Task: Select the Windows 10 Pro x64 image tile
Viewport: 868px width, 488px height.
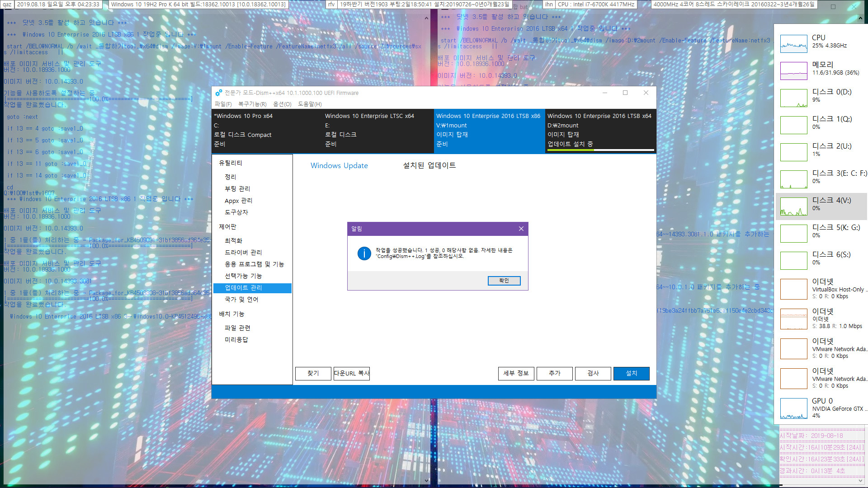Action: tap(267, 131)
